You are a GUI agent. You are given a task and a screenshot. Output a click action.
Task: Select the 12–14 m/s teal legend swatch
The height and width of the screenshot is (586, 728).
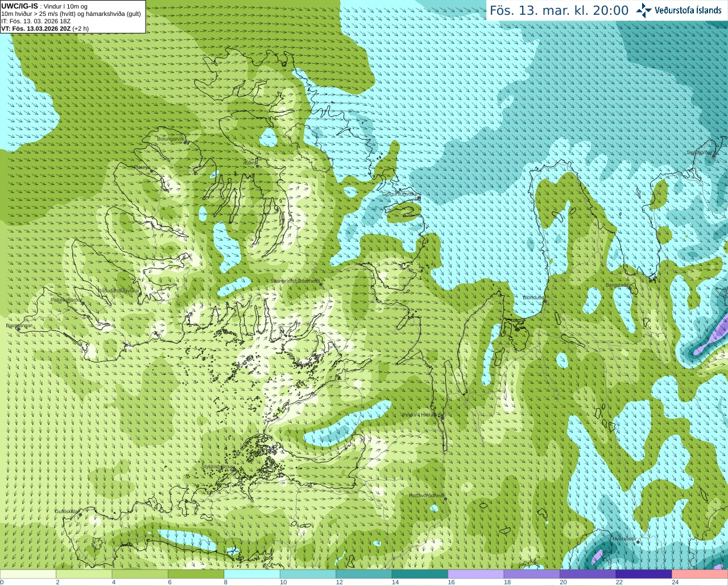364,574
